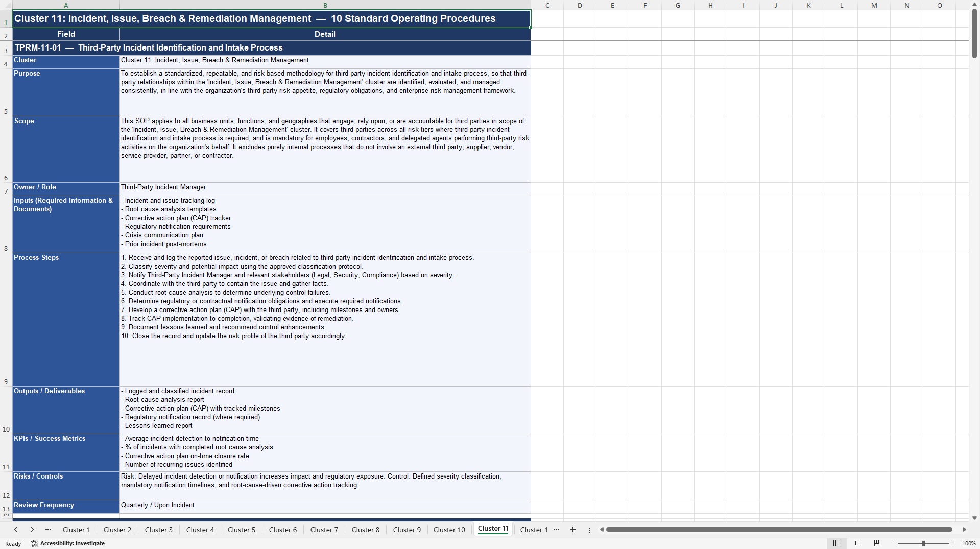The height and width of the screenshot is (549, 980).
Task: Click the 'Detail' header cell
Action: point(325,34)
